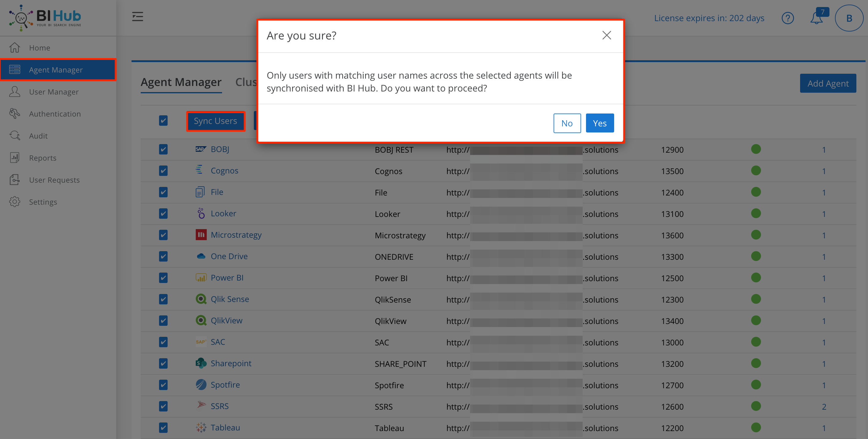Uncheck the Microstrategy row checkbox
This screenshot has width=868, height=439.
(163, 235)
